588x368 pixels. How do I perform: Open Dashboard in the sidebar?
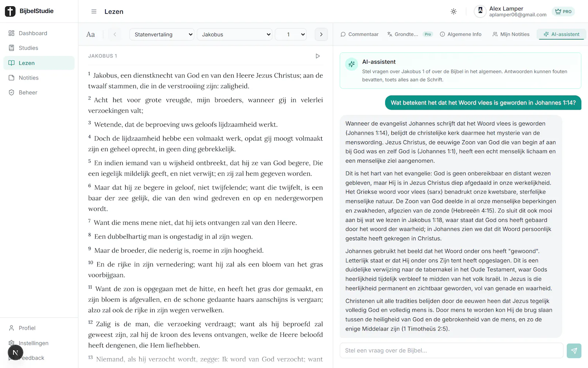tap(39, 33)
